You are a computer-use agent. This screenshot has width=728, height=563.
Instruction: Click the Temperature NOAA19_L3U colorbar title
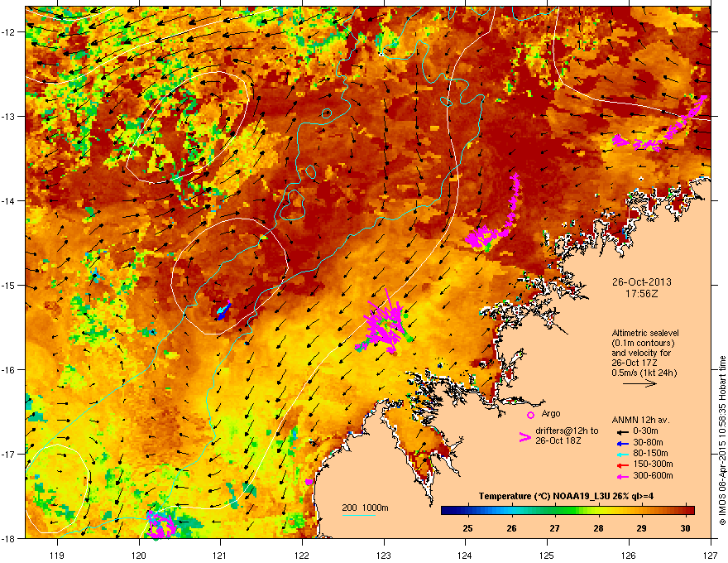pos(566,496)
